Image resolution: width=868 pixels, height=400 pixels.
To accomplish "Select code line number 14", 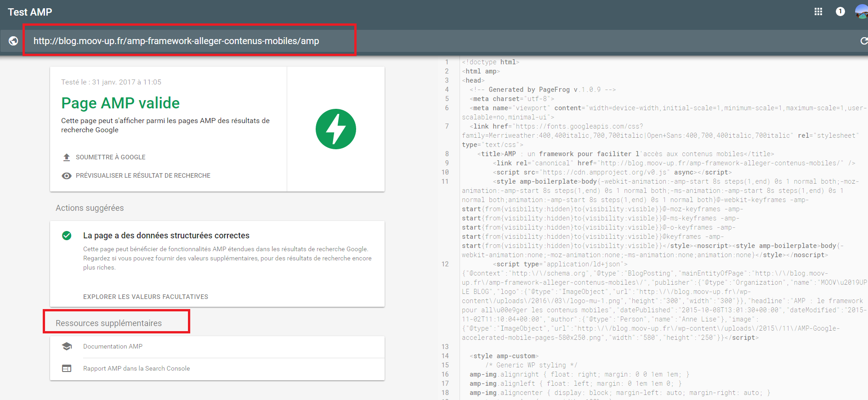I will (x=445, y=356).
